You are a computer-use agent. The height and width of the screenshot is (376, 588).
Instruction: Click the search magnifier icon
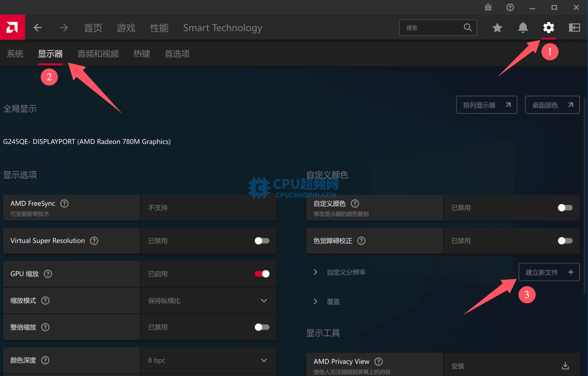click(468, 28)
